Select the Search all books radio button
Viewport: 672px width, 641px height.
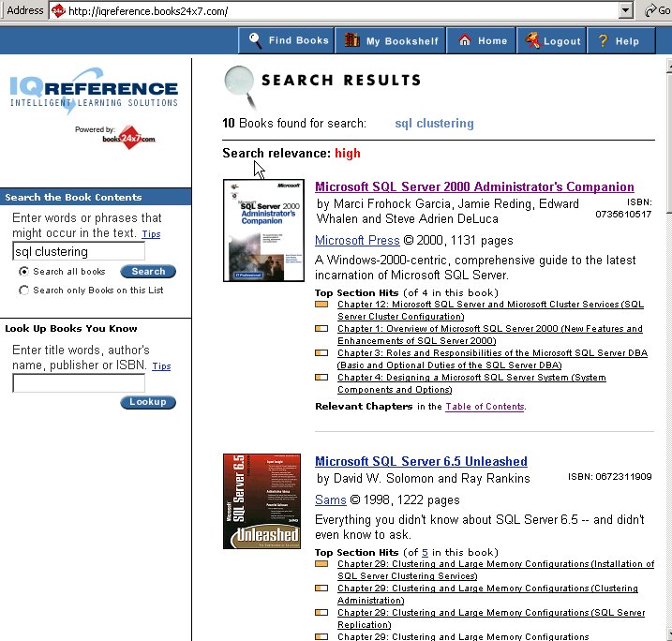click(24, 271)
